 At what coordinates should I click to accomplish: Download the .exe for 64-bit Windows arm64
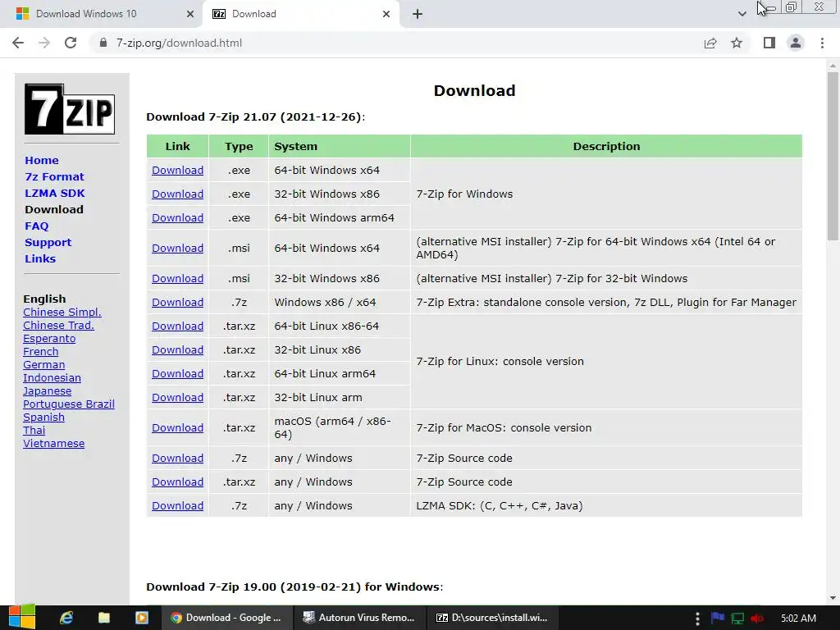pyautogui.click(x=177, y=218)
